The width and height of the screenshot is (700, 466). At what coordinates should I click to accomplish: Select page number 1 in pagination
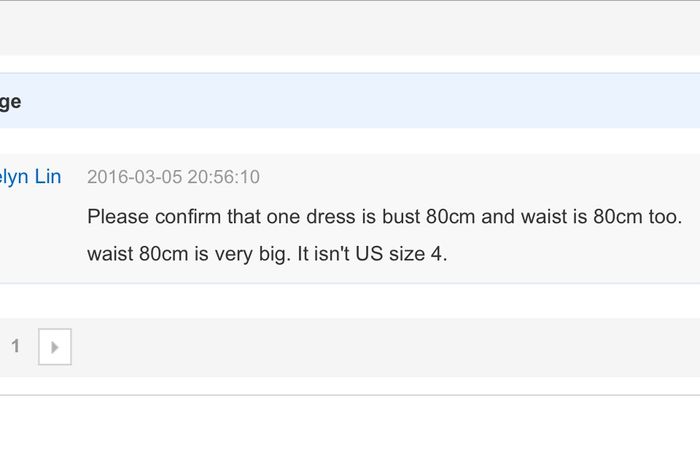pos(15,347)
